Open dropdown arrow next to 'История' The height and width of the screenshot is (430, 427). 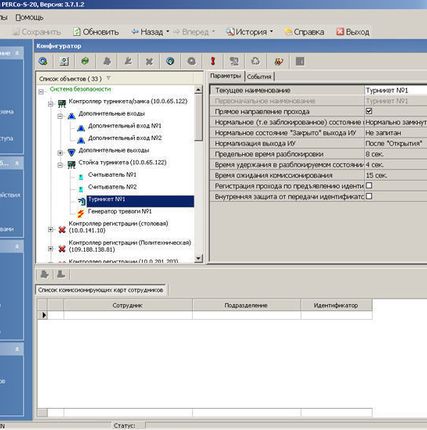click(x=271, y=32)
